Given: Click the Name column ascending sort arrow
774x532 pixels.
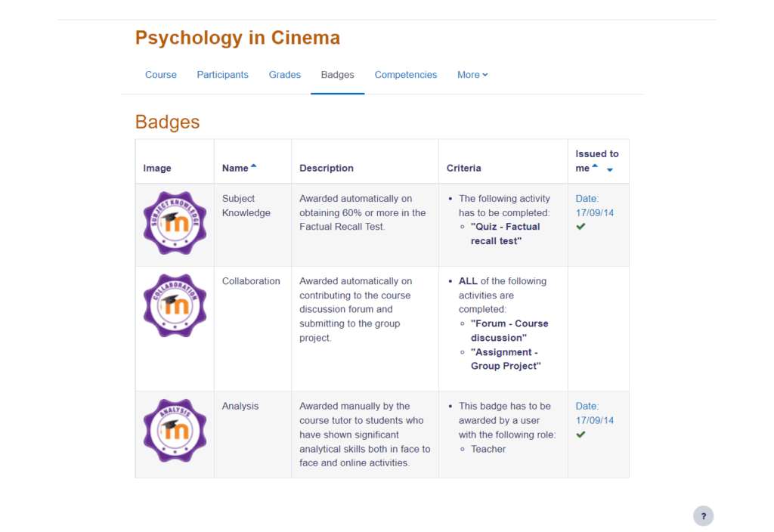Looking at the screenshot, I should [254, 166].
